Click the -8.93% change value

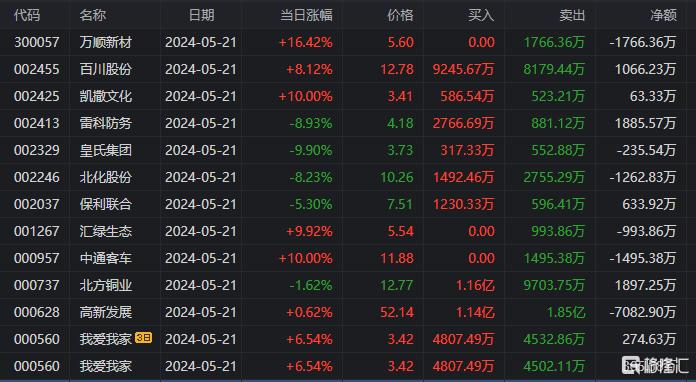(311, 123)
